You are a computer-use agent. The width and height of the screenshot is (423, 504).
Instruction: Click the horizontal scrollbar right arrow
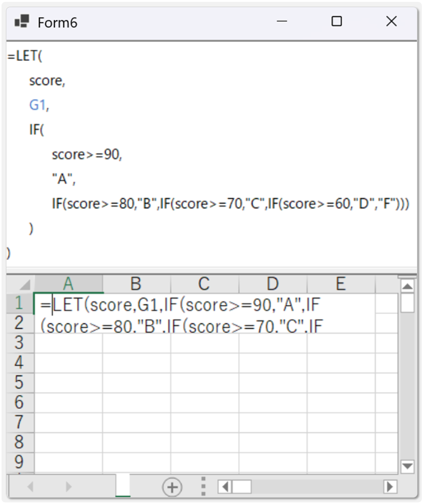coord(390,487)
